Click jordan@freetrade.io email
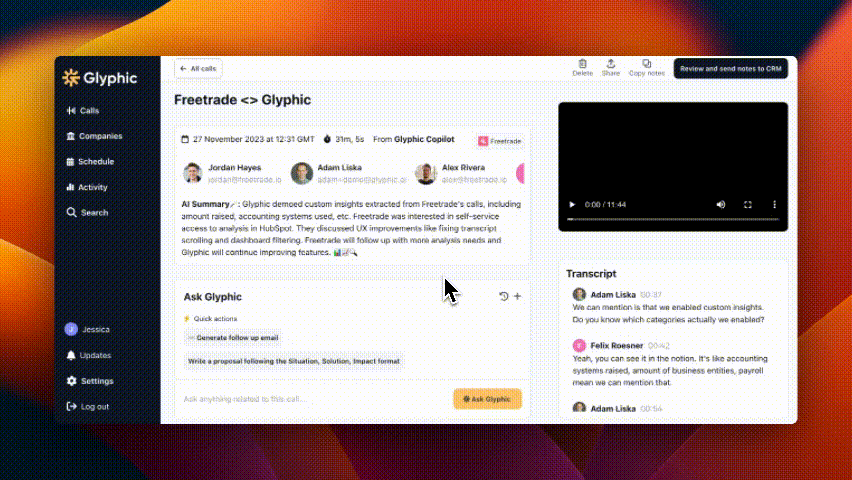The image size is (852, 480). [x=245, y=179]
